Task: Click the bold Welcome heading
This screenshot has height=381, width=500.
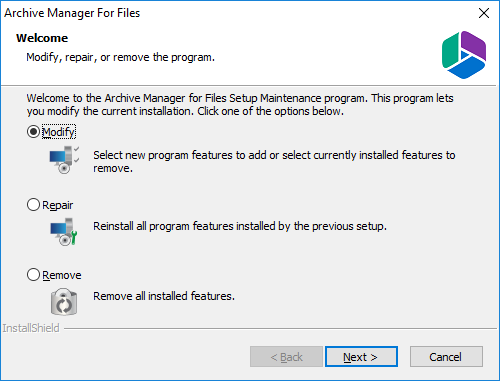Action: point(42,38)
